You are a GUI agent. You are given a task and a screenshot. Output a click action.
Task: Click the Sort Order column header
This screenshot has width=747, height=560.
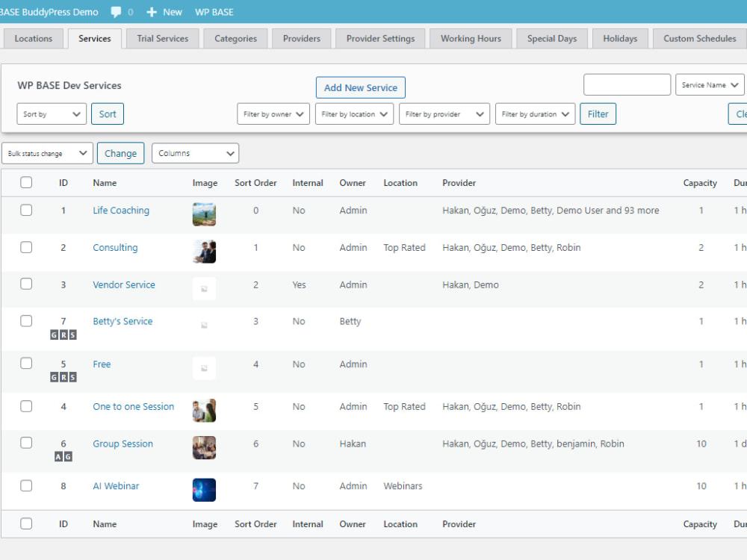click(x=255, y=183)
